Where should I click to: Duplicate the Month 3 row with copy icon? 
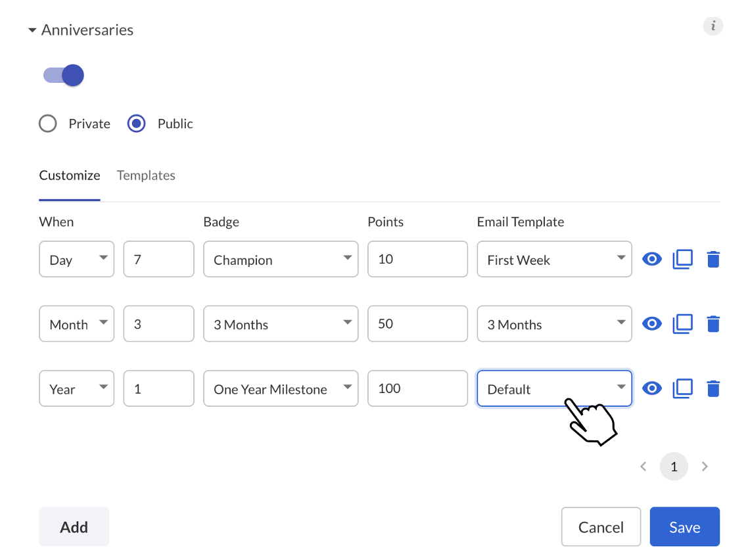(683, 324)
